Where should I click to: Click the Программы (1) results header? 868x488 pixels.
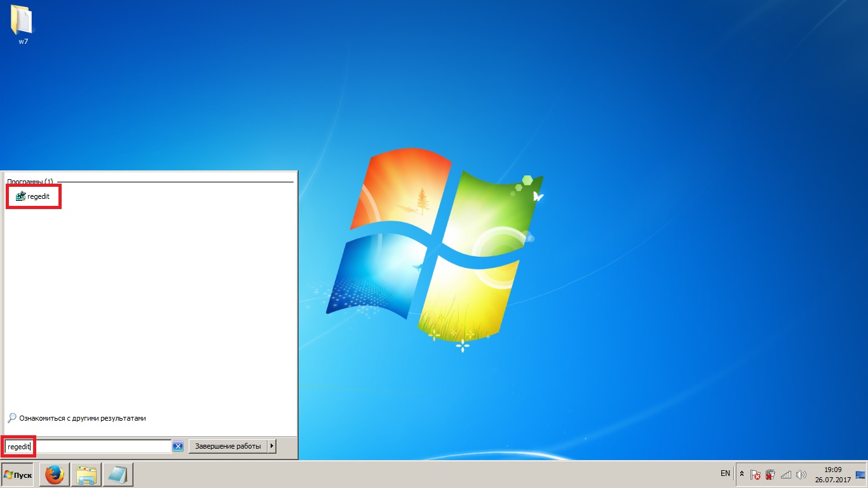(30, 182)
